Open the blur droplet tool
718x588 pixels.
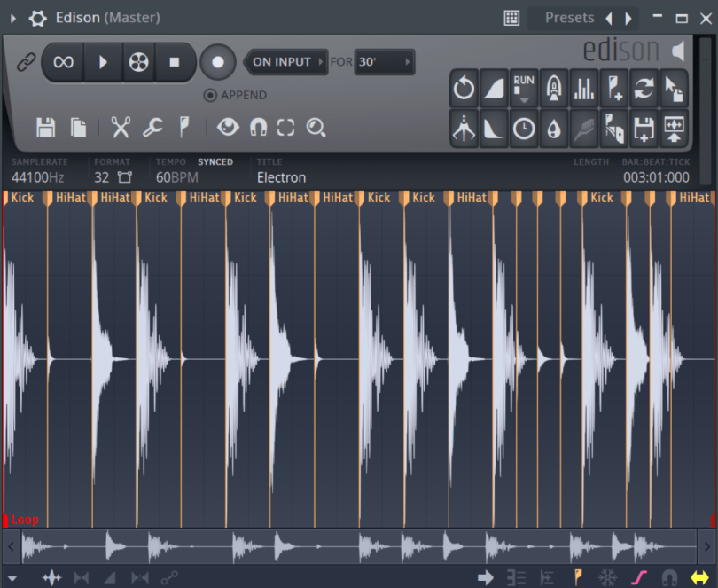click(554, 129)
